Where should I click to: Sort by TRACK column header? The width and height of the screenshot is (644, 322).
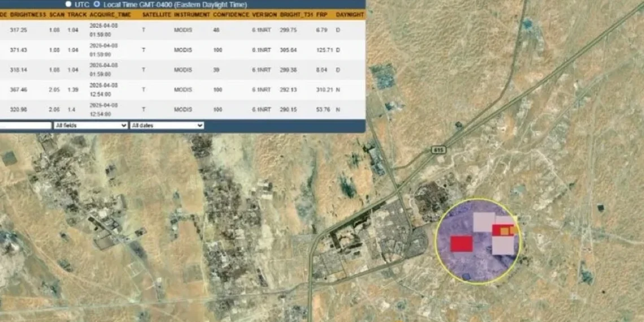(x=77, y=14)
